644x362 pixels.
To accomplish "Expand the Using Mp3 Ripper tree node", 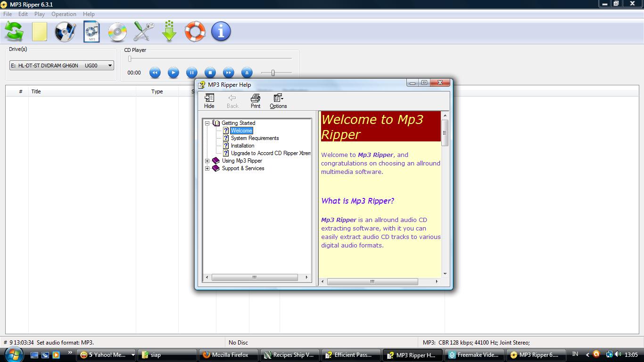I will pyautogui.click(x=207, y=161).
